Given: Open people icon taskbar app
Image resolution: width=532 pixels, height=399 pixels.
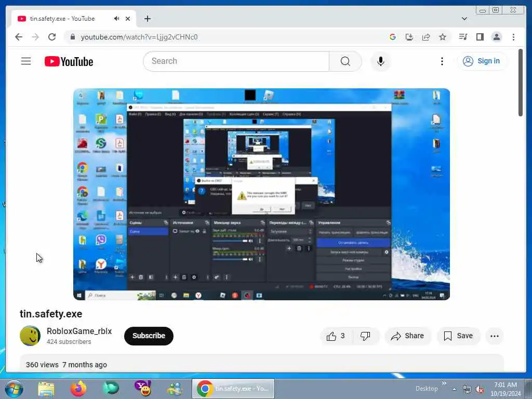Looking at the screenshot, I should pyautogui.click(x=175, y=389).
